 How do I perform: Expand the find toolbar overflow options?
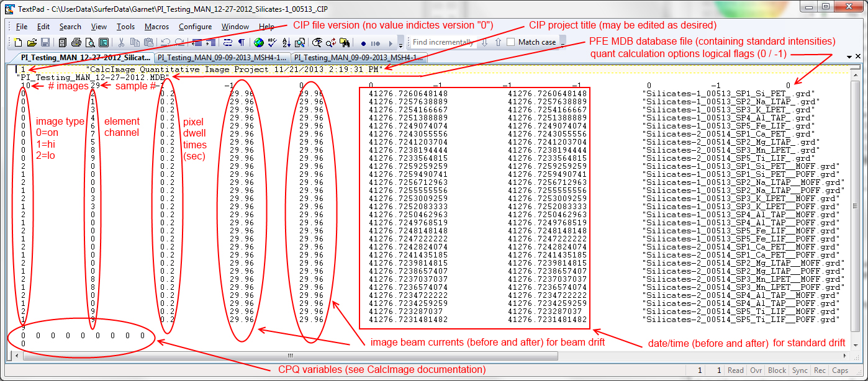click(x=563, y=45)
